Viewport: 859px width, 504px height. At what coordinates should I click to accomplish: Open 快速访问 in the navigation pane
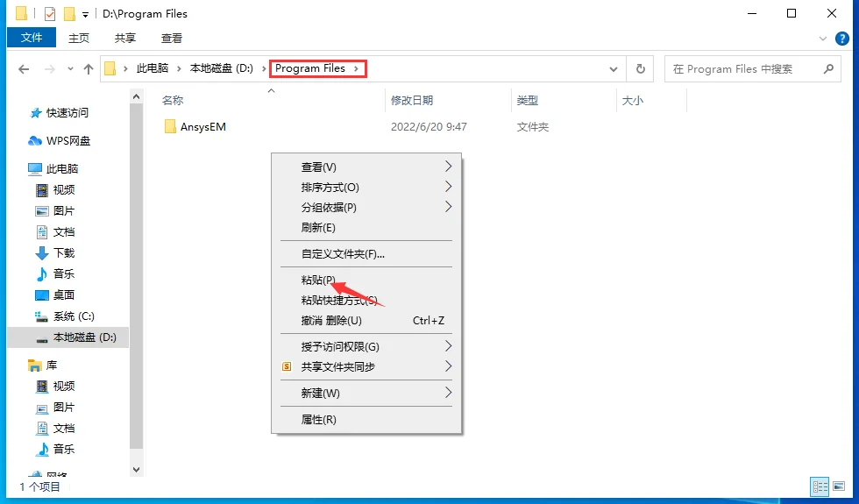60,113
